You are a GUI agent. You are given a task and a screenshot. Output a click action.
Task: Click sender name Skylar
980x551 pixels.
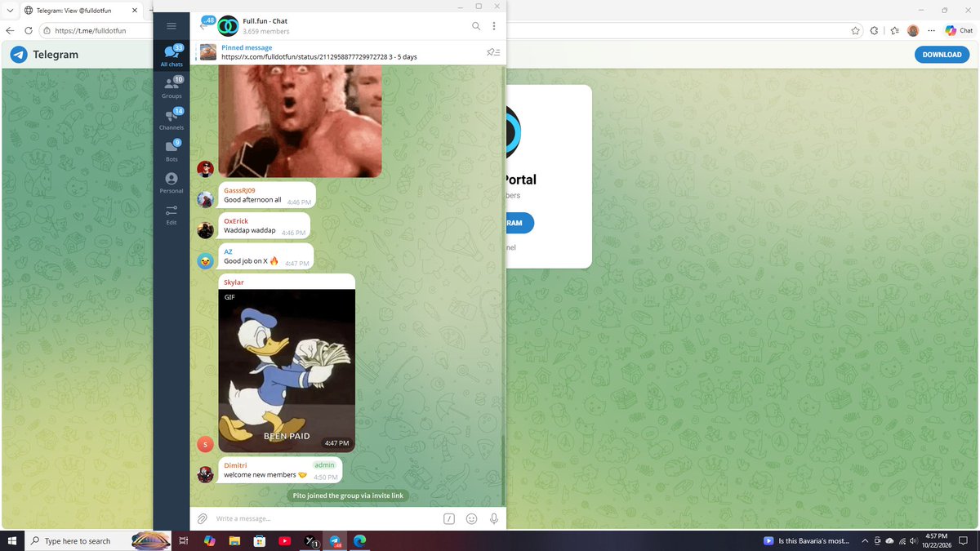coord(234,282)
